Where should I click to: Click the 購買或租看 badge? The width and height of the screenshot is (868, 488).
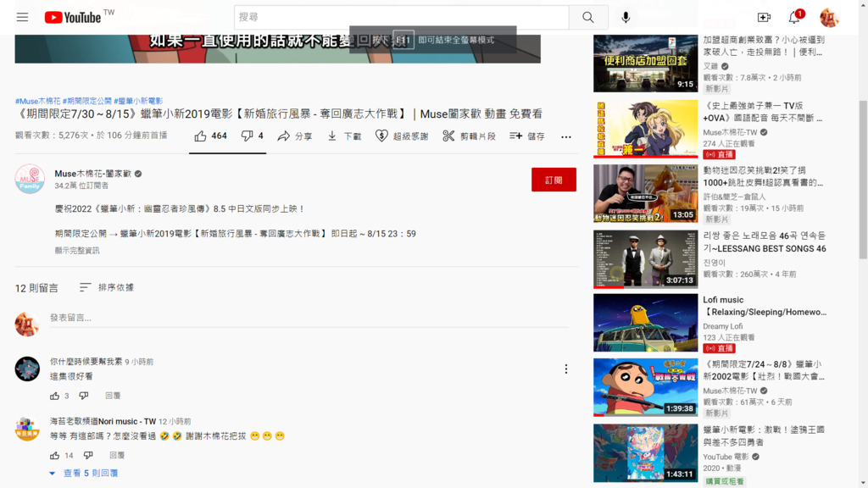pos(725,481)
